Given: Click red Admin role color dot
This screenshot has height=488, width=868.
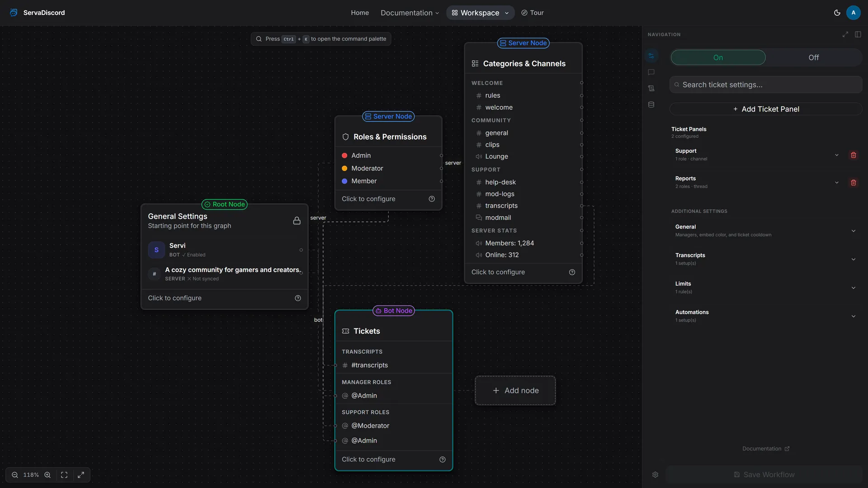Looking at the screenshot, I should [x=344, y=155].
